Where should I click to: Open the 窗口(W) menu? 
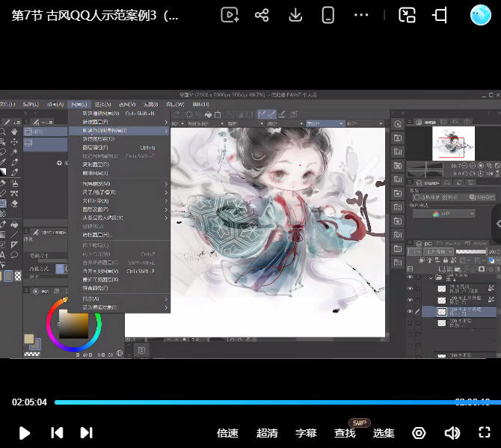click(175, 104)
